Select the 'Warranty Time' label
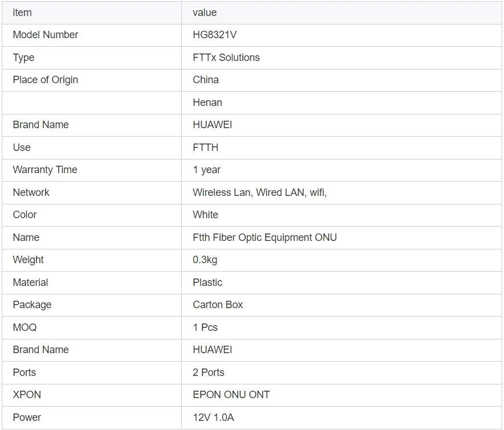This screenshot has height=430, width=504. coord(45,170)
